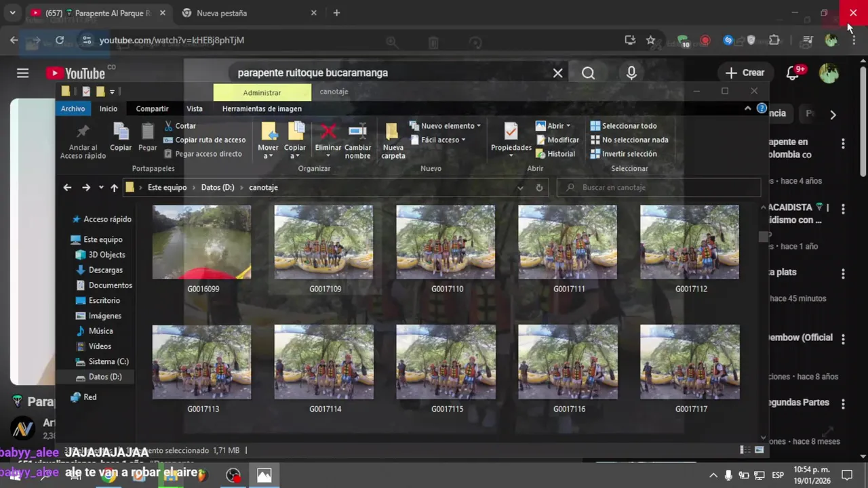Select Escritorio in navigation pane
This screenshot has width=868, height=488.
[97, 300]
